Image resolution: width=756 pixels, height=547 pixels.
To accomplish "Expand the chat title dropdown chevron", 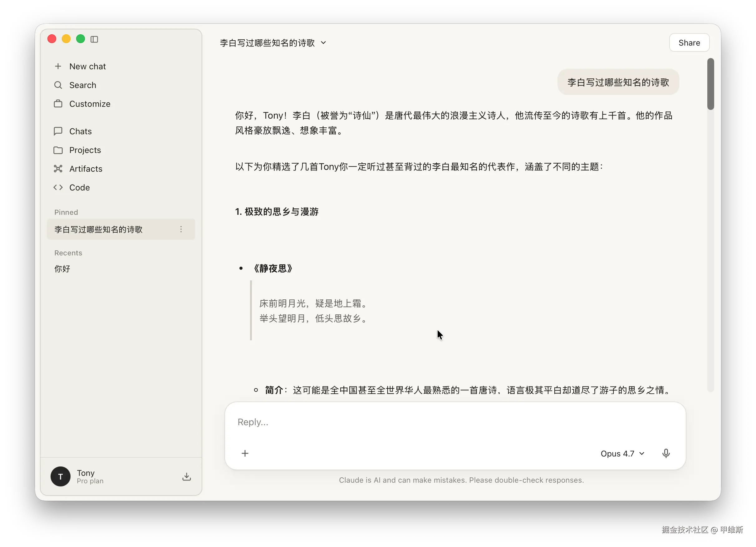I will tap(323, 43).
